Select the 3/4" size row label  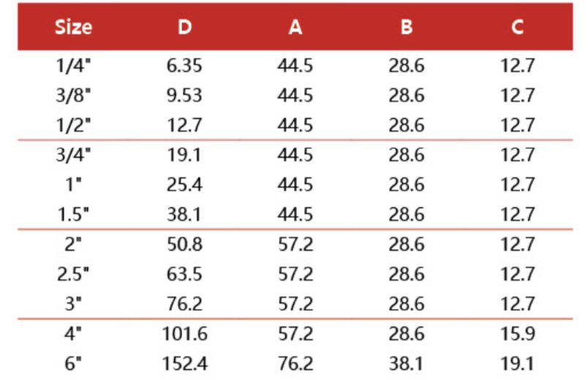73,155
